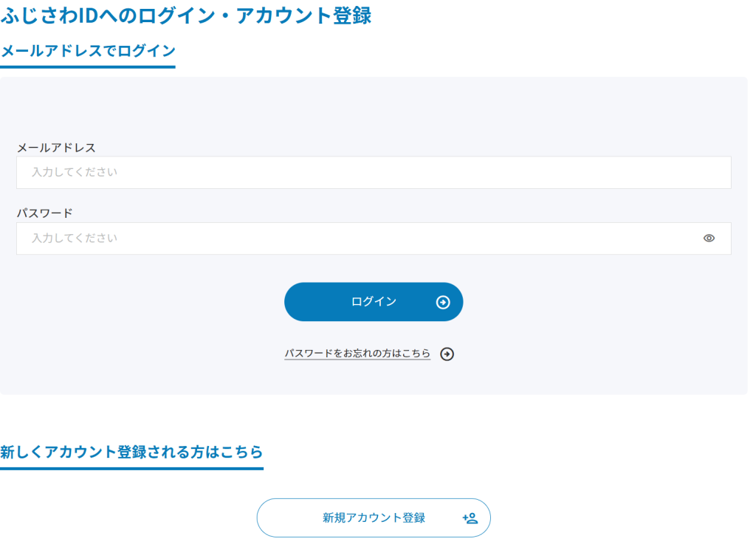Click empty gray panel area above メールアドレス label
756x550 pixels.
click(x=374, y=109)
